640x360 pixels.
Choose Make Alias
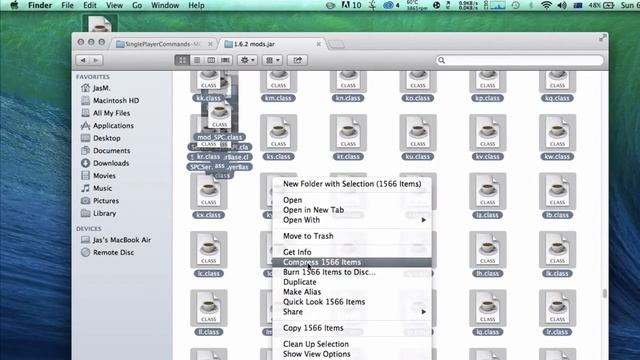point(352,292)
